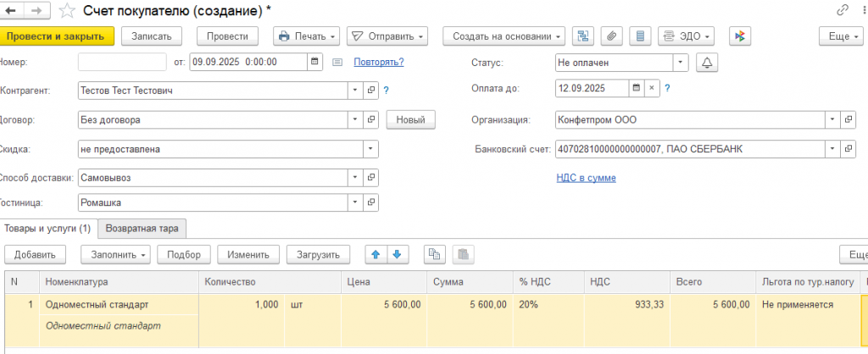Expand the Способ доставки dropdown

click(355, 178)
